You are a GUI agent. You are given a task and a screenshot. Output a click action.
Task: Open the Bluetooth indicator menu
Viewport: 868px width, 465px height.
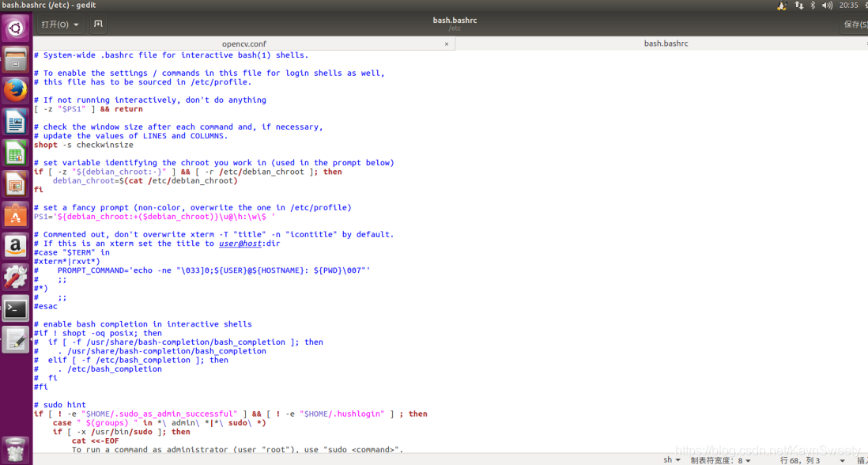[813, 6]
